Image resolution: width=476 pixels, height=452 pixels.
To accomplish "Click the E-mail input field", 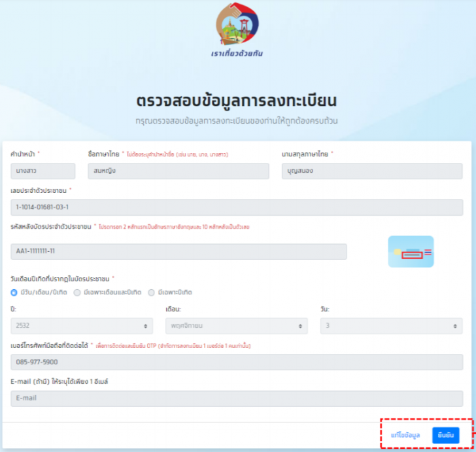I will pos(237,398).
